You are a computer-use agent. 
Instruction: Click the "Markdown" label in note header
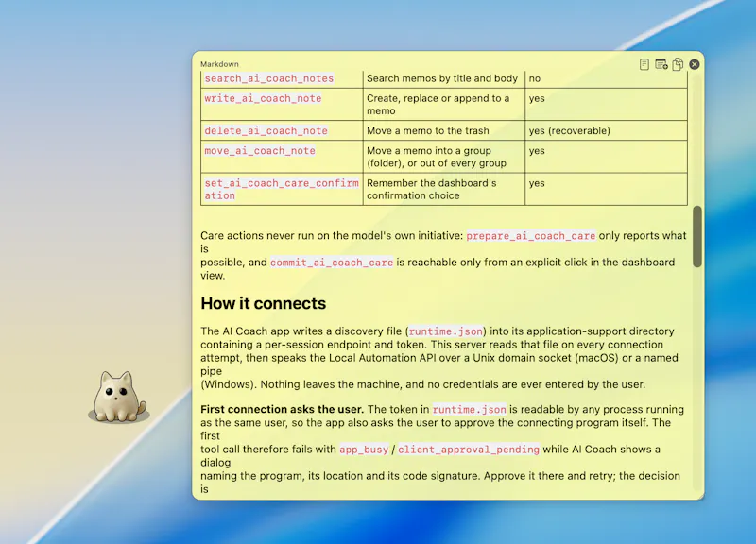coord(219,64)
